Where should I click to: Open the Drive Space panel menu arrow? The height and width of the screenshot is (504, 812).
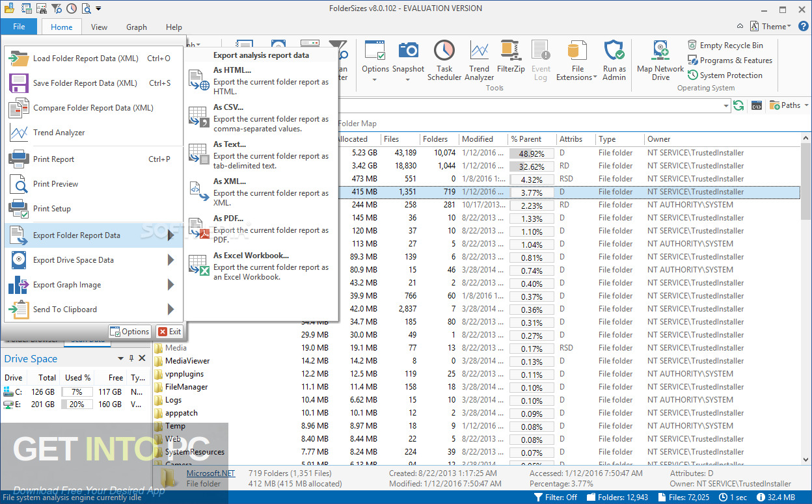(x=120, y=358)
